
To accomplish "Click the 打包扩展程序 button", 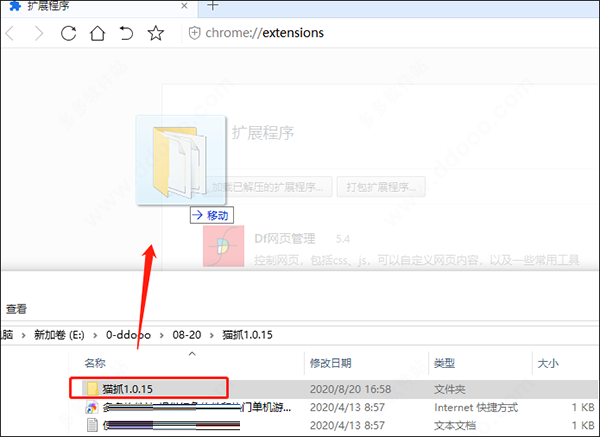I will tap(384, 187).
